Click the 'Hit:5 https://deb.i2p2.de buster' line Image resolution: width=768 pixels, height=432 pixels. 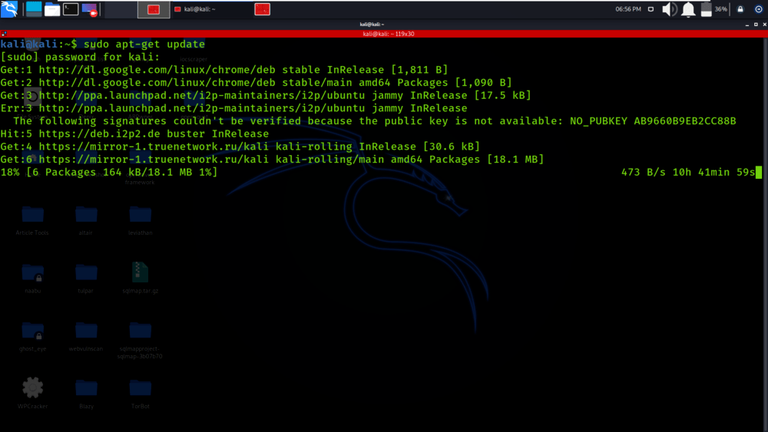pos(135,134)
